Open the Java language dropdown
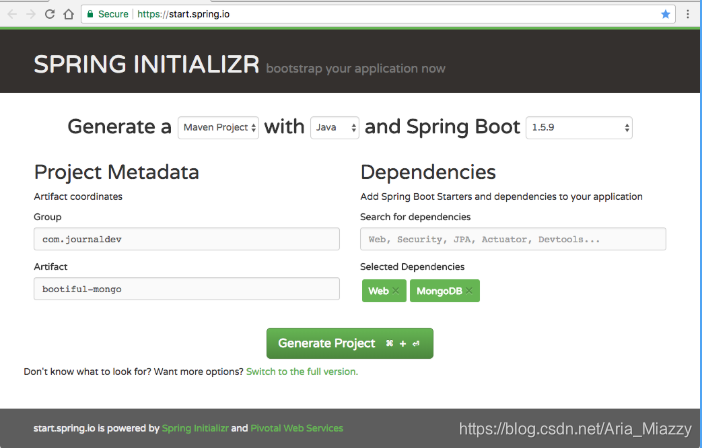 pos(334,128)
